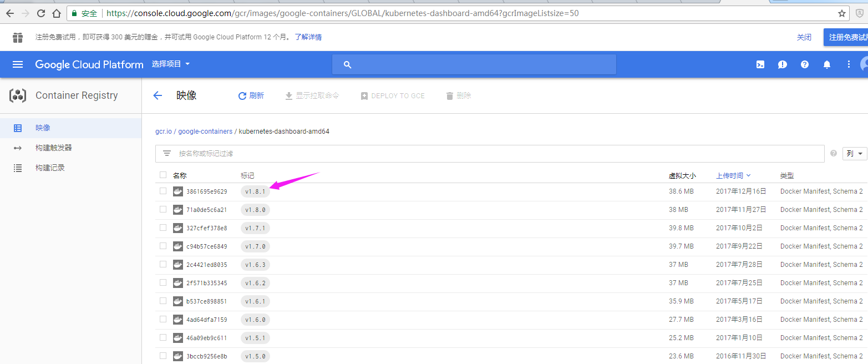The width and height of the screenshot is (868, 364).
Task: Select 映像 in the left sidebar
Action: [70, 128]
